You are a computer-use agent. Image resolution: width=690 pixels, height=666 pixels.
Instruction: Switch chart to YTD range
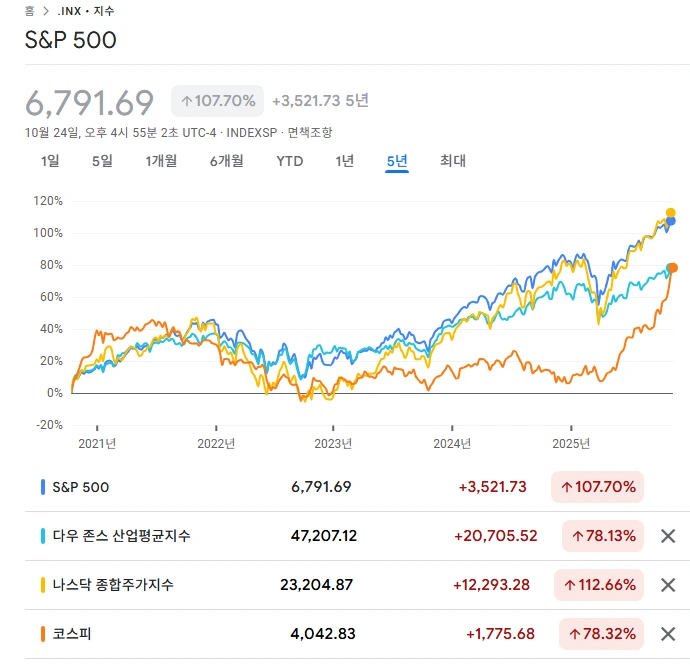(x=290, y=161)
